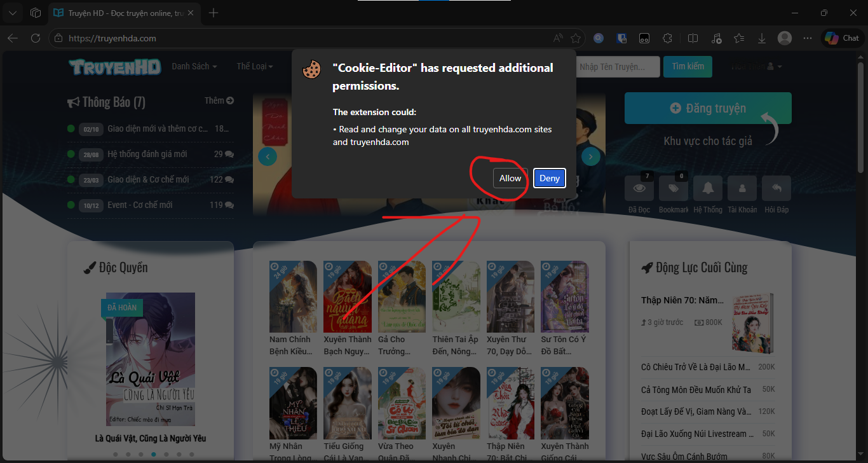Viewport: 868px width, 463px height.
Task: Open the Đã Đọc eye icon
Action: (639, 188)
